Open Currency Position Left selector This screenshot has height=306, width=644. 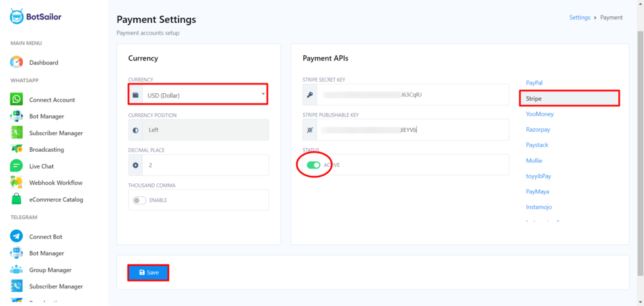point(199,130)
